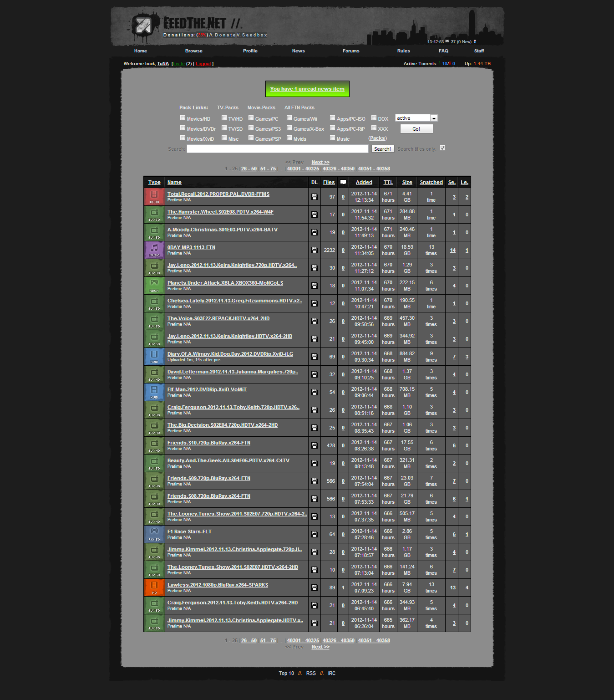Check the Movies/HD category checkbox
This screenshot has height=700, width=614.
pyautogui.click(x=183, y=118)
